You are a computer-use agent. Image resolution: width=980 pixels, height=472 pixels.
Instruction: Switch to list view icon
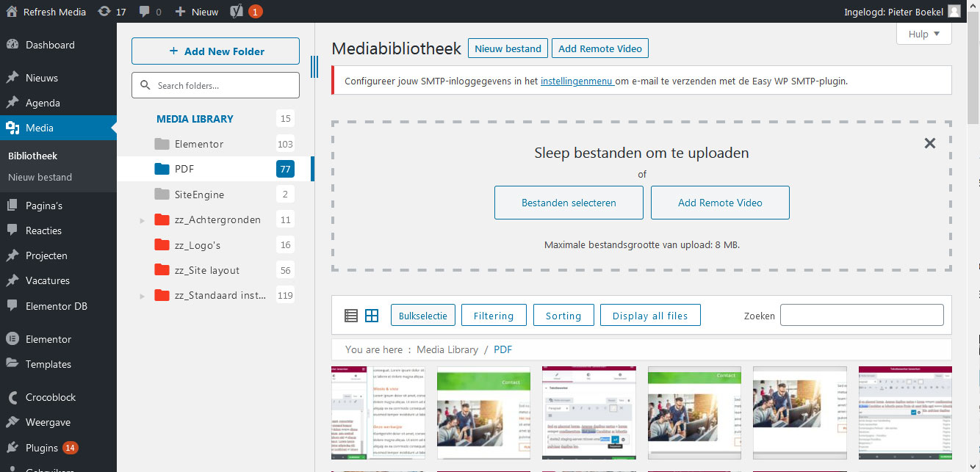tap(351, 316)
